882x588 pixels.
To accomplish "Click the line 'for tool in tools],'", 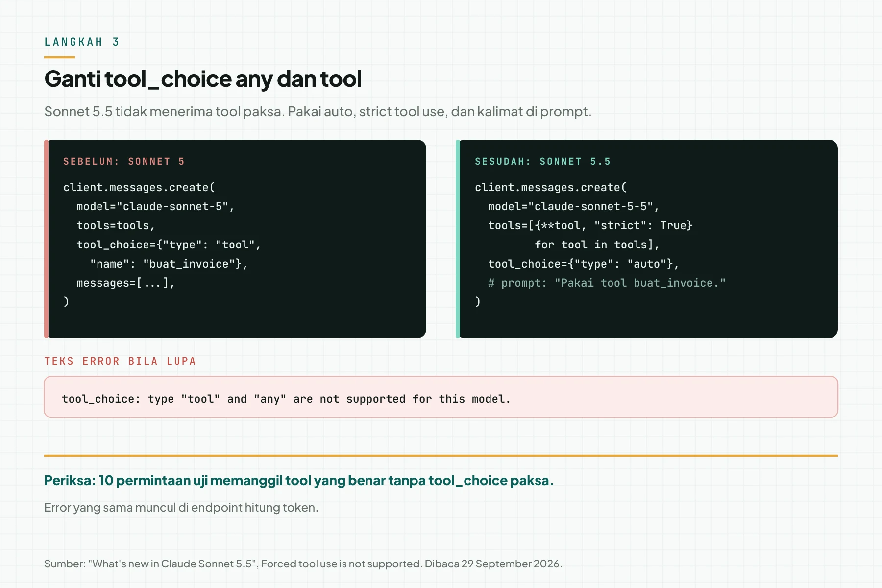I will click(597, 245).
